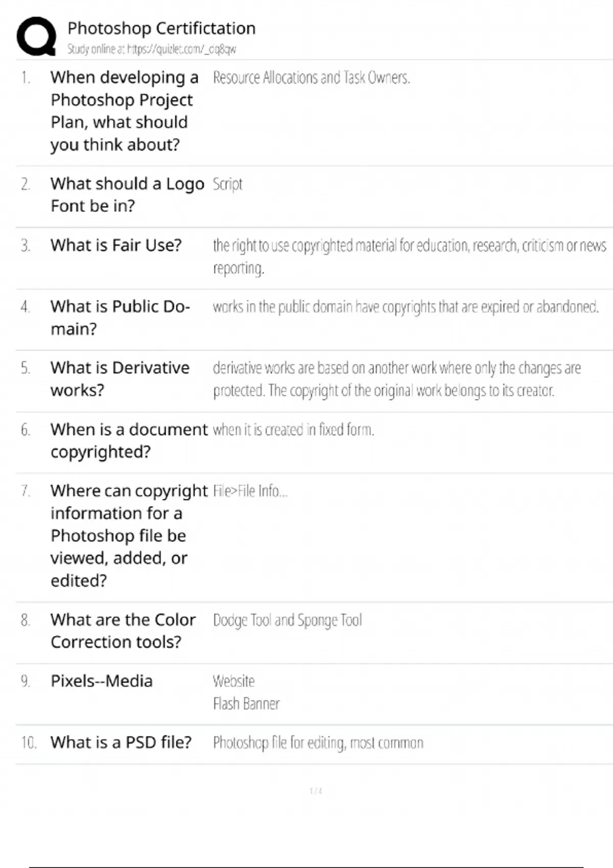
Task: Click the Resource Allocations and Task Owners answer
Action: point(311,78)
